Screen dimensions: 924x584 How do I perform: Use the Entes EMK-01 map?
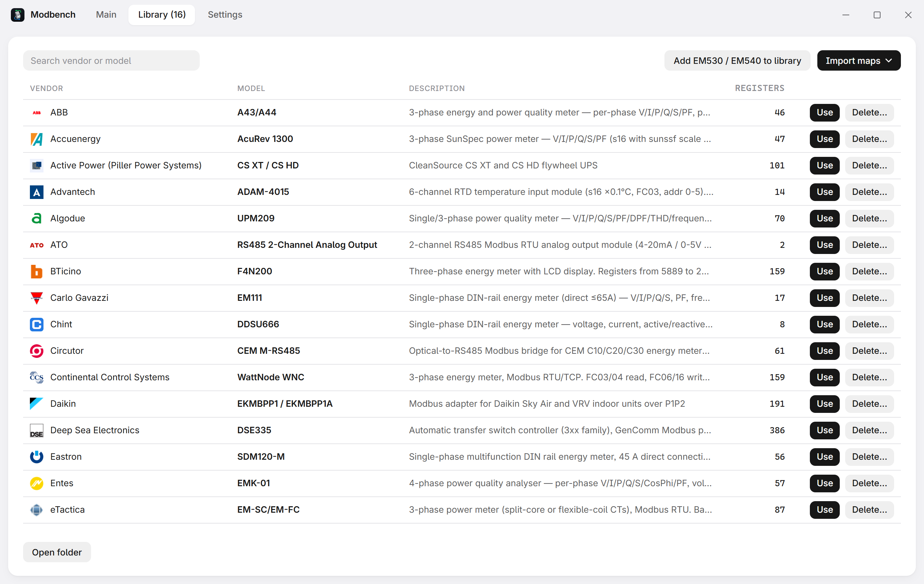point(824,483)
